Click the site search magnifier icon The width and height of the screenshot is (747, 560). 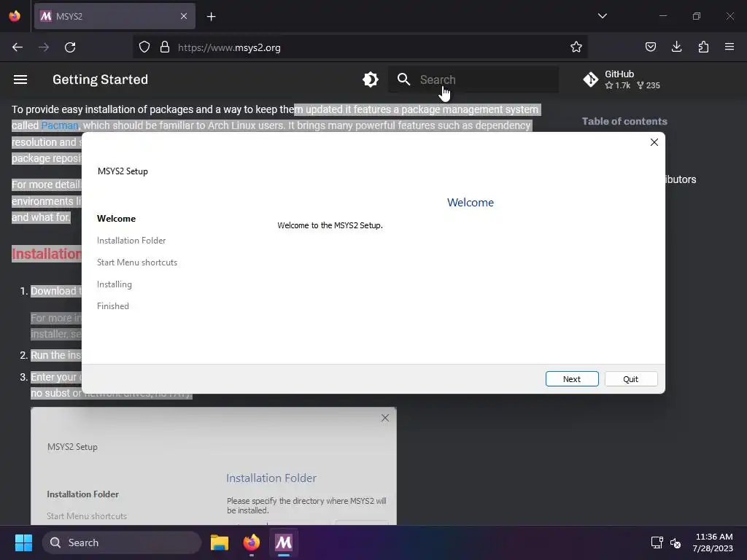point(403,79)
